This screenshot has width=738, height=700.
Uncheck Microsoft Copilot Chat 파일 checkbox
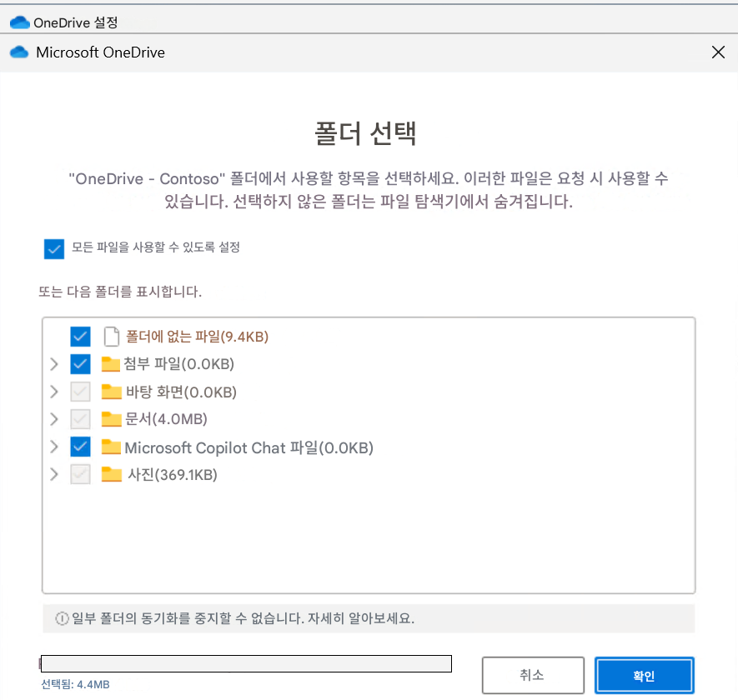(80, 447)
